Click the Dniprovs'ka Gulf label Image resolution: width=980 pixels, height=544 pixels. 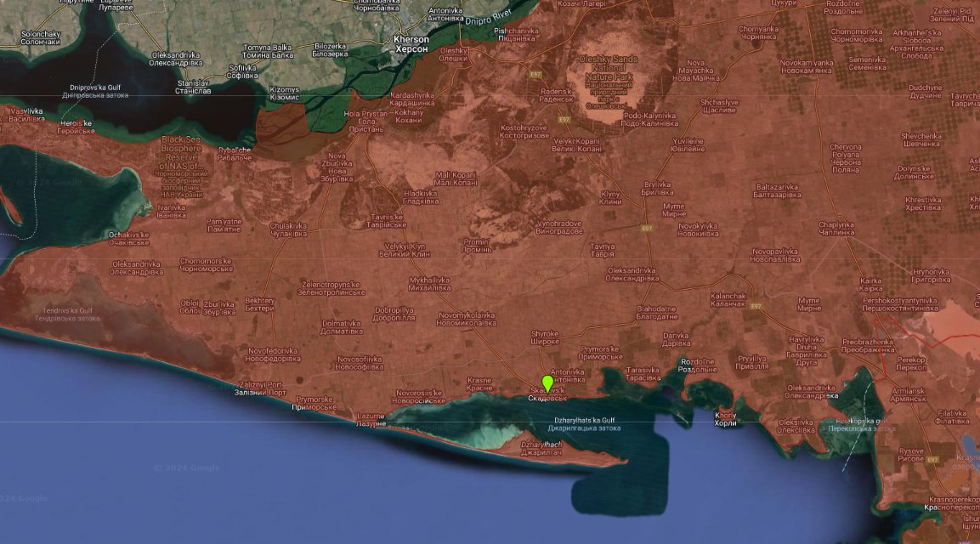point(95,91)
